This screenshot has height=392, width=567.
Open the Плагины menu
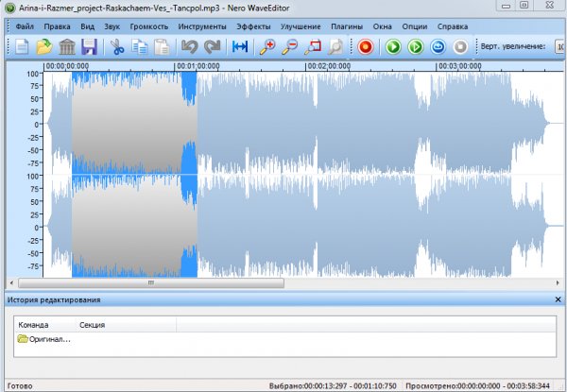(x=347, y=26)
